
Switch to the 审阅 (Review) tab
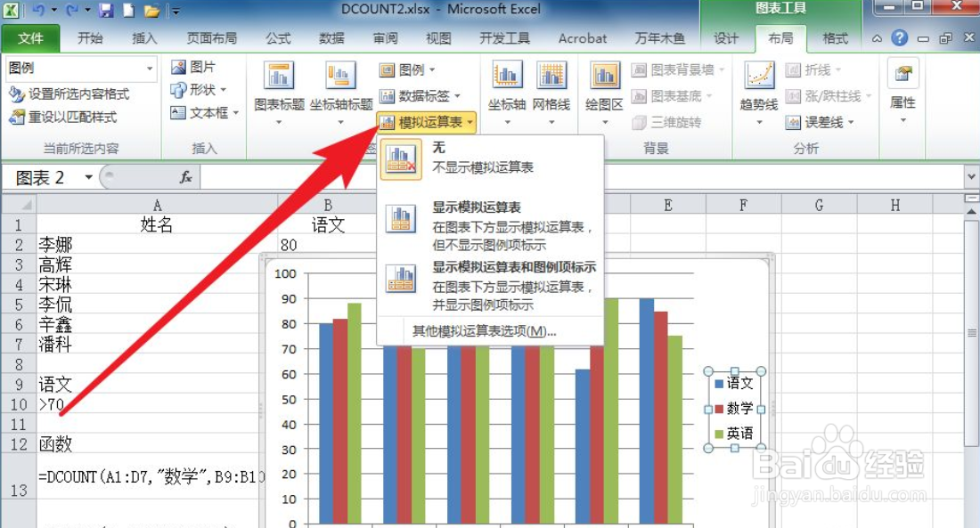tap(386, 39)
